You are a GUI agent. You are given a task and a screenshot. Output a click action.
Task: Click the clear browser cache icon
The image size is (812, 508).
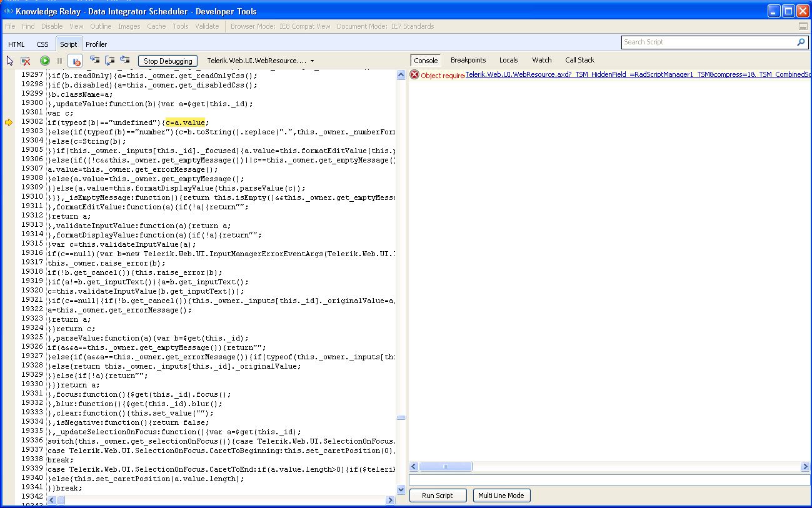pos(26,61)
